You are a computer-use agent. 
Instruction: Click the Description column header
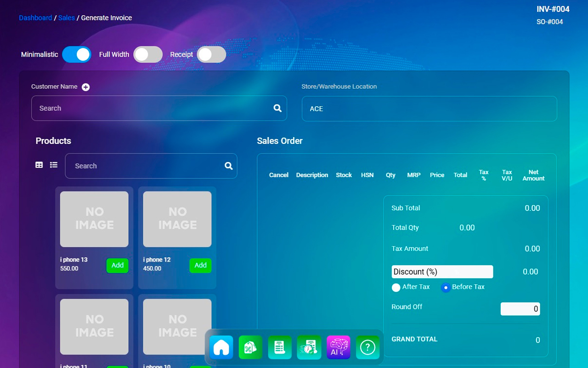point(312,175)
